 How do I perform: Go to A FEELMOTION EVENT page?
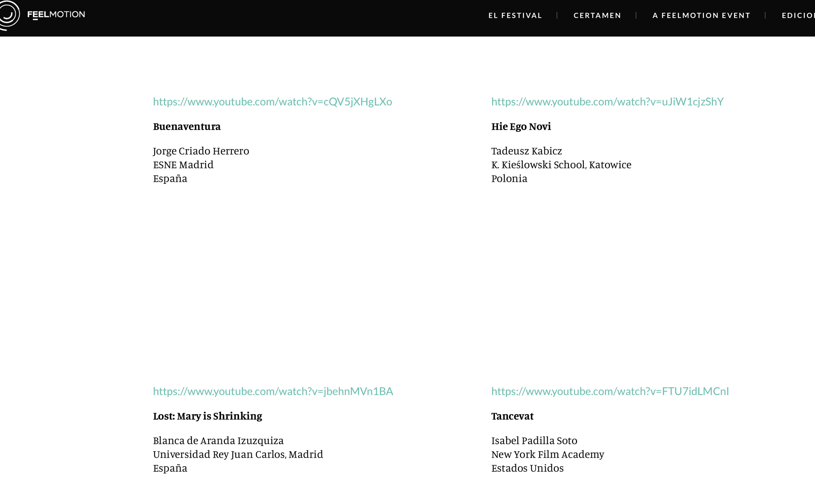click(701, 15)
